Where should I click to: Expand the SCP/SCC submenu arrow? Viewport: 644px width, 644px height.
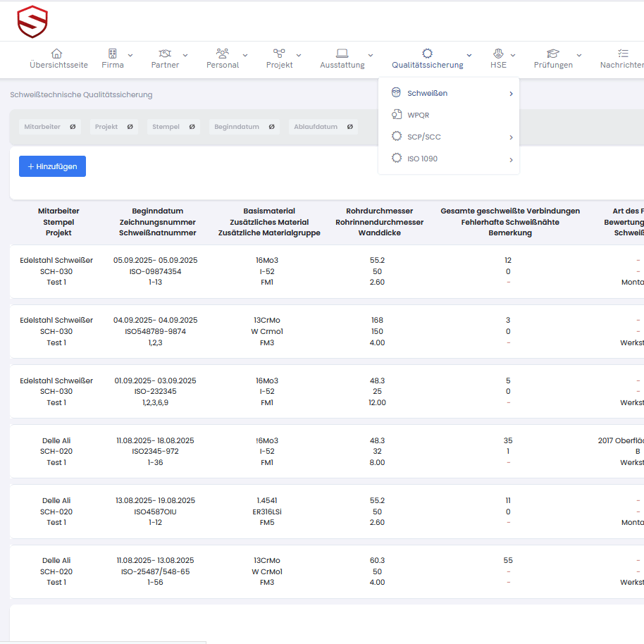(x=511, y=137)
